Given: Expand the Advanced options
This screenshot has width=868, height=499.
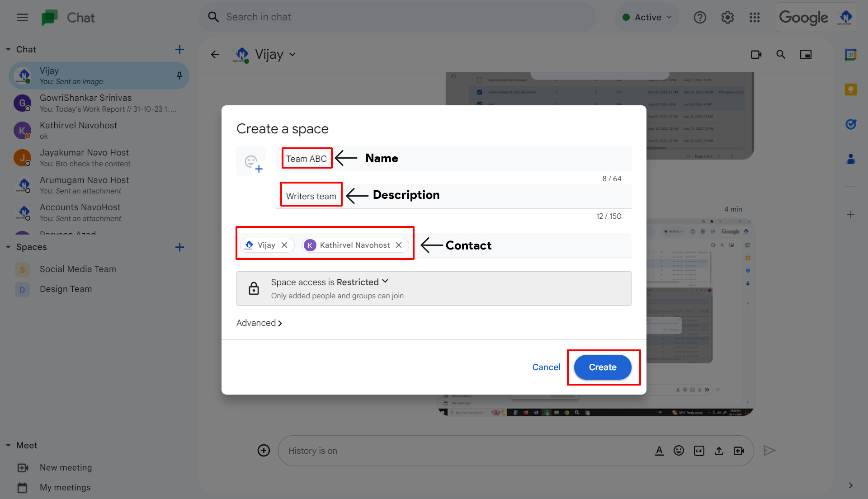Looking at the screenshot, I should 259,323.
